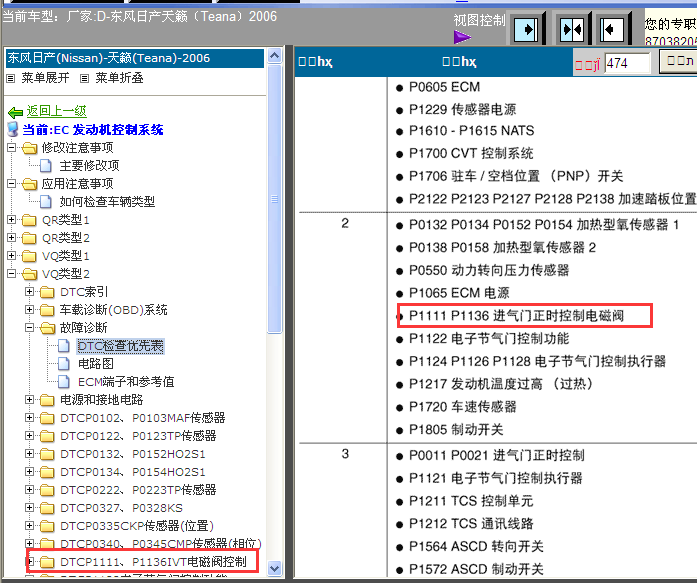The height and width of the screenshot is (583, 697).
Task: Open DTCP0132、P0152HO2S1 folder
Action: coord(132,454)
